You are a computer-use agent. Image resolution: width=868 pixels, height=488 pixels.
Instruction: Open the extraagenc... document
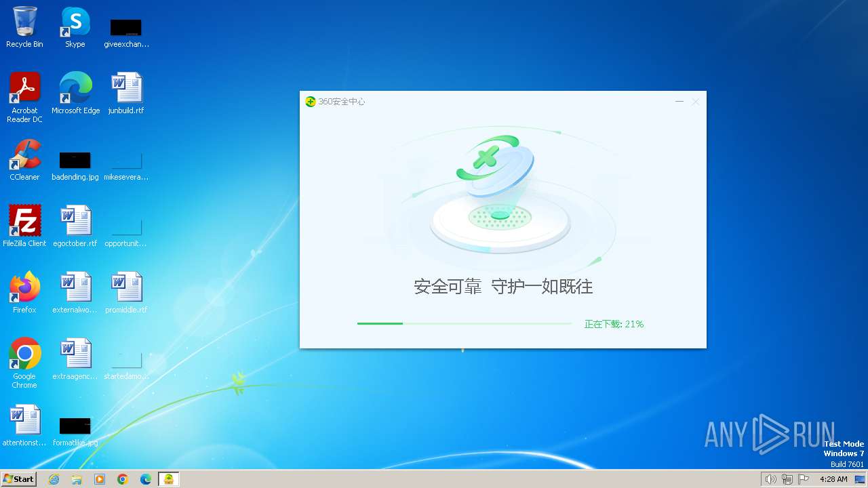pos(75,359)
